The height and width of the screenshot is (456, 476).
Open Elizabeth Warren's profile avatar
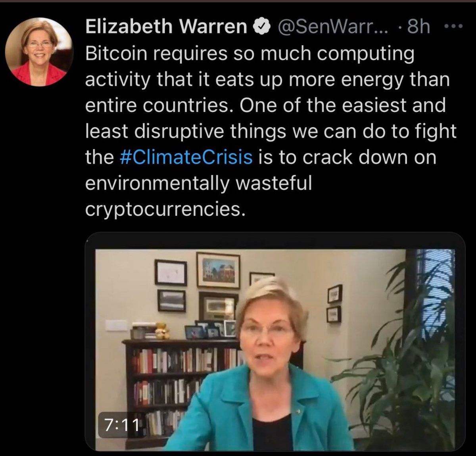[39, 52]
